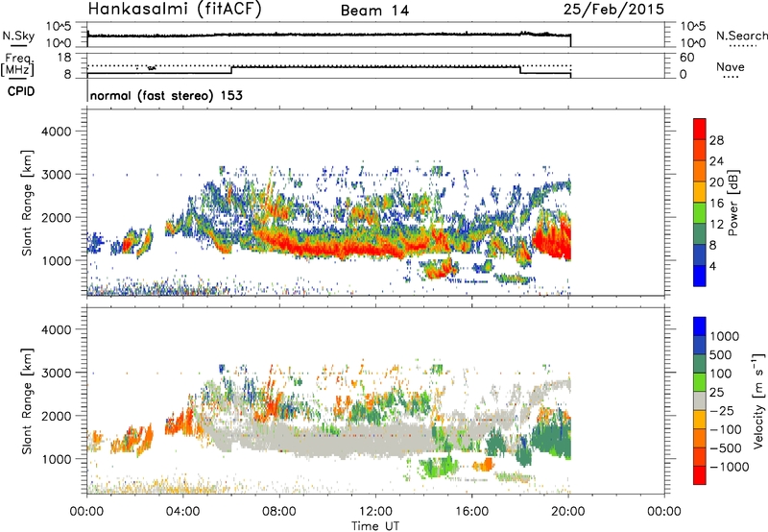The width and height of the screenshot is (768, 532).
Task: Click the velocity colorbar value -1000
Action: coord(730,467)
